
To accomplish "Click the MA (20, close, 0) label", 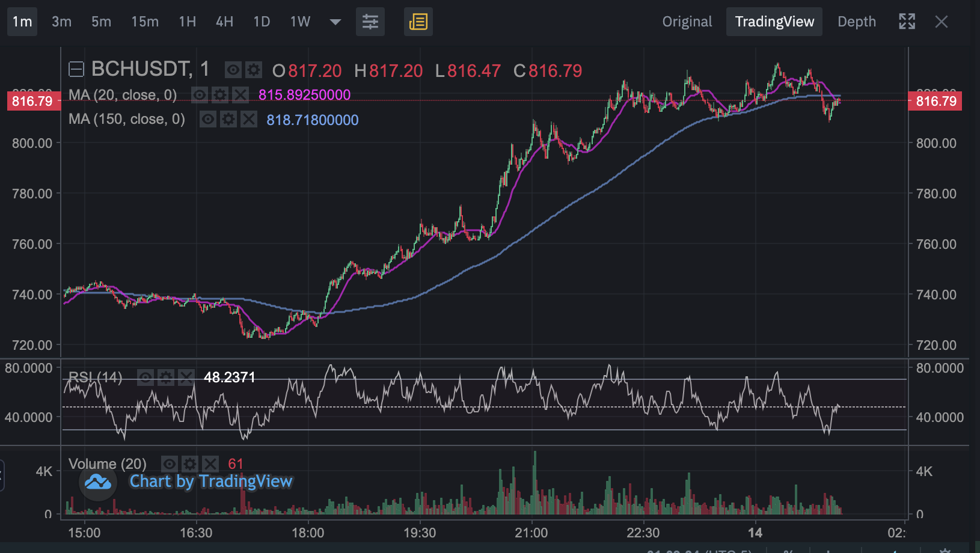I will (123, 95).
